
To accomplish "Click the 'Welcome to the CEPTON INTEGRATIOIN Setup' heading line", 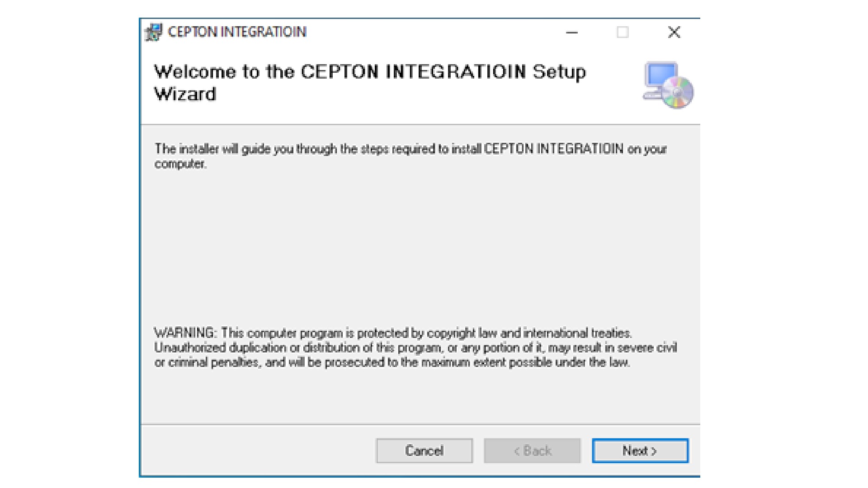I will pyautogui.click(x=370, y=72).
